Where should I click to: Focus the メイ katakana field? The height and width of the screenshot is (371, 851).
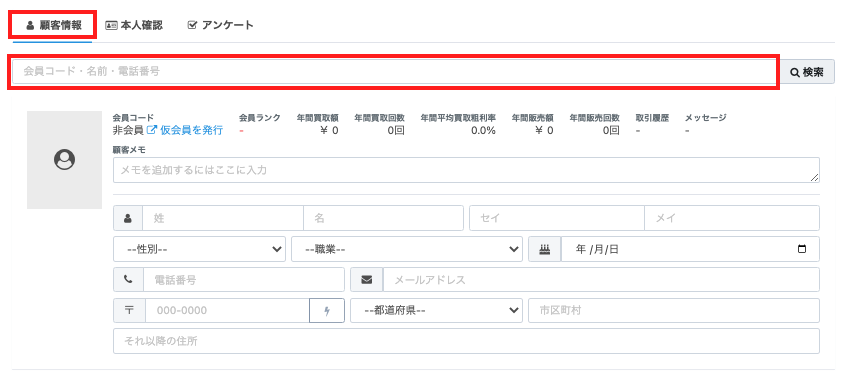tap(732, 218)
